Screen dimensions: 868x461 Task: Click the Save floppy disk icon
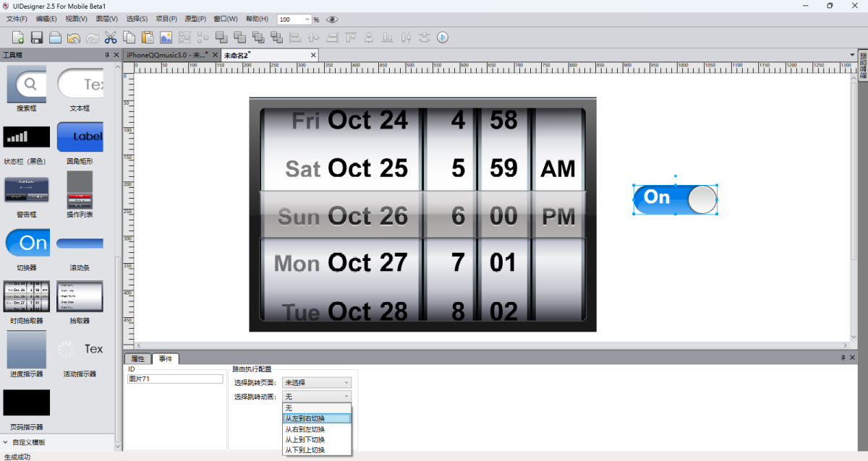pyautogui.click(x=37, y=37)
